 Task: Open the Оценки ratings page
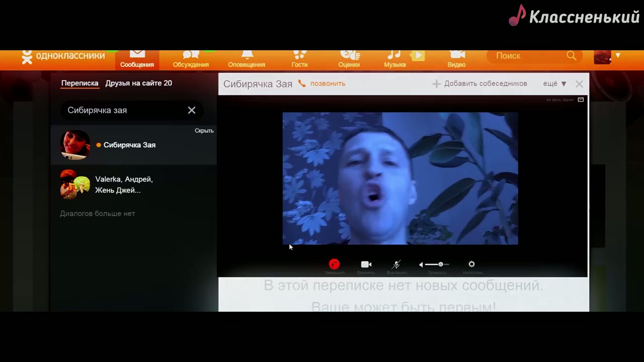pos(349,59)
